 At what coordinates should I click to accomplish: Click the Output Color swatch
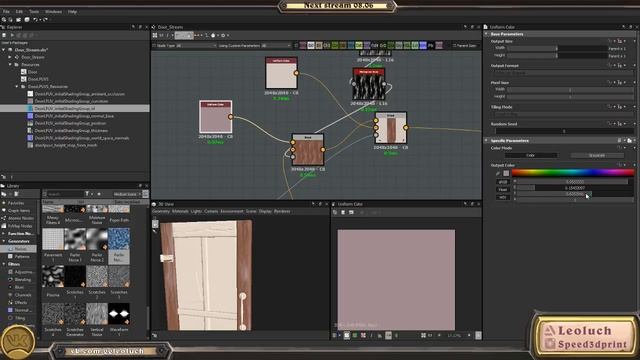tap(506, 173)
